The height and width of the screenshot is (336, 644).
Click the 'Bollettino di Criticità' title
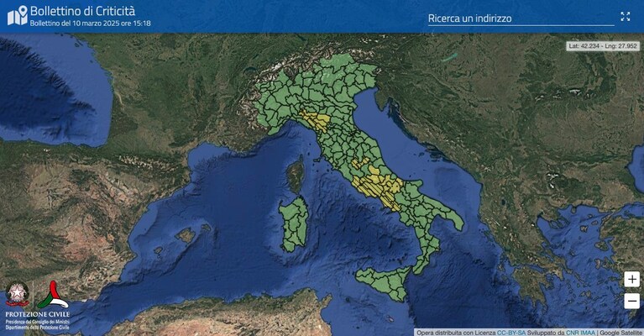click(x=82, y=11)
